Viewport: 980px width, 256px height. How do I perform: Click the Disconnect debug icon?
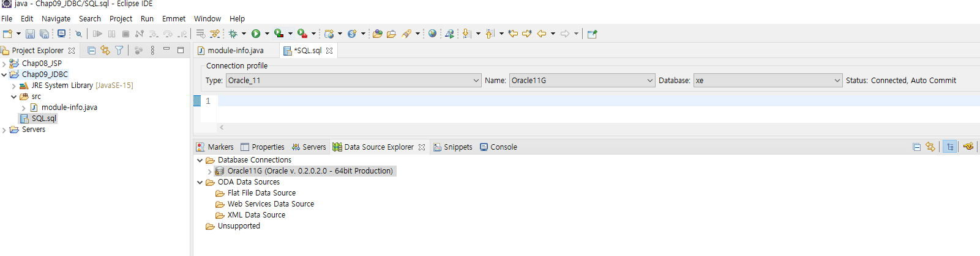[140, 34]
